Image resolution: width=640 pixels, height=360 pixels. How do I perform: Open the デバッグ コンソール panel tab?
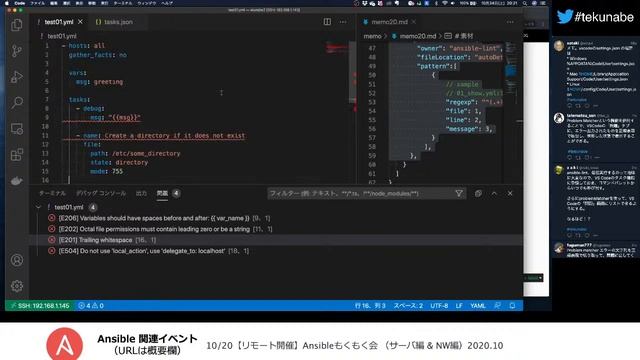point(101,193)
